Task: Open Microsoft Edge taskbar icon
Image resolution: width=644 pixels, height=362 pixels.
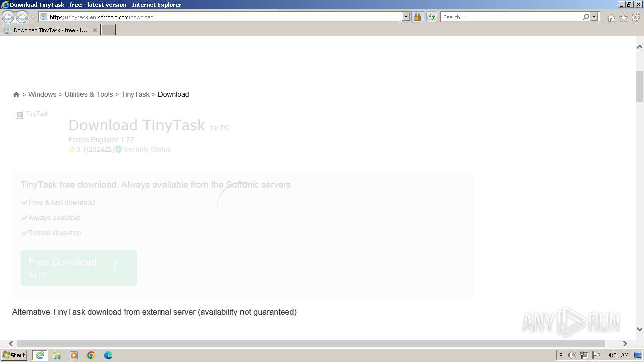Action: coord(108,355)
